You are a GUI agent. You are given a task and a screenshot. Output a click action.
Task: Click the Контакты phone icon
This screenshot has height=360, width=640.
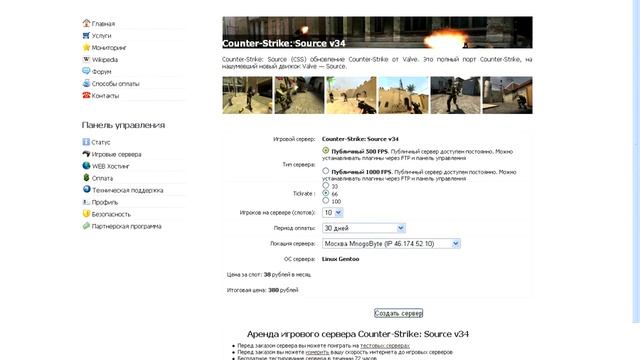(86, 95)
